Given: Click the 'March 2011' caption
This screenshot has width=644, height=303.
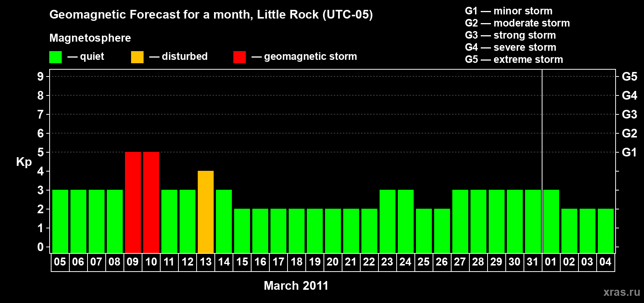Looking at the screenshot, I should [x=296, y=286].
